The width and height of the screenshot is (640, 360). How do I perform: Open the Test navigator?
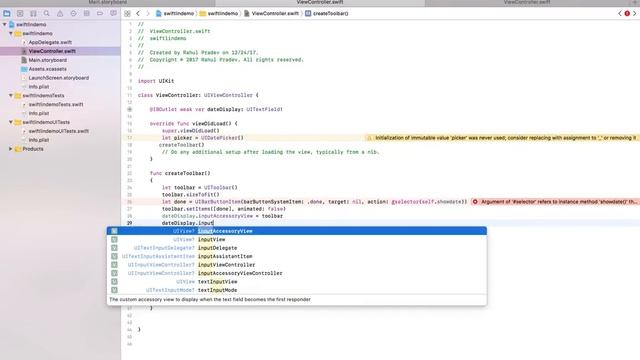[x=73, y=13]
